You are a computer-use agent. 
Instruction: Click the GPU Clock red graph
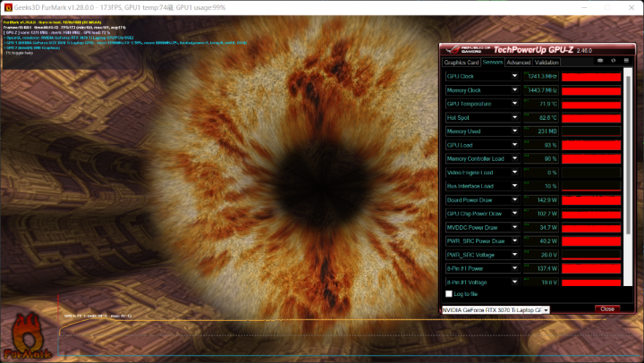pyautogui.click(x=591, y=76)
